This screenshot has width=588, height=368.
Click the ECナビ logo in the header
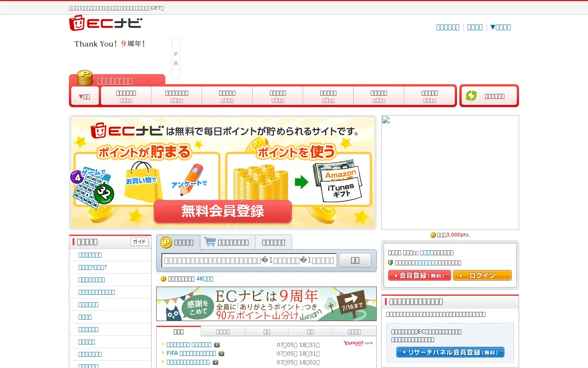tap(106, 23)
